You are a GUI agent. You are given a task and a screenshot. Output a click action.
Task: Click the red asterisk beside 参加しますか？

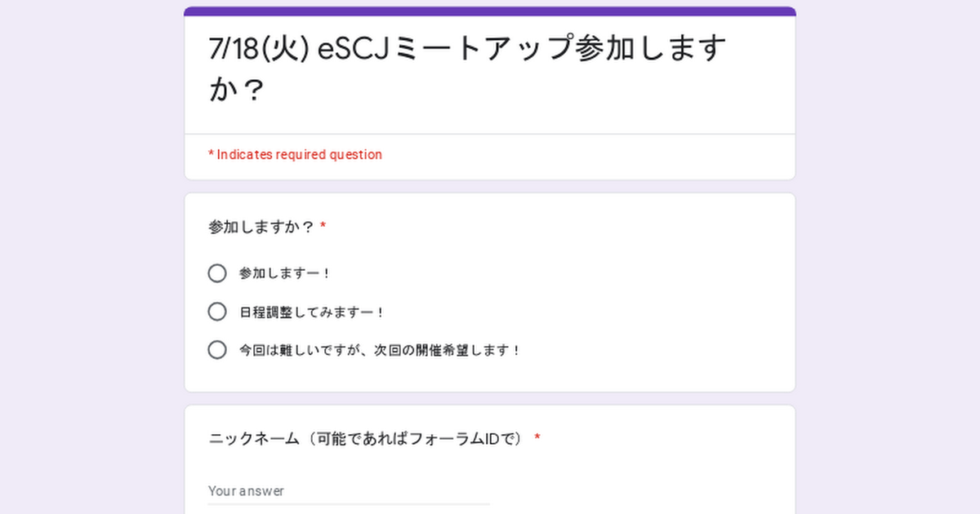(323, 227)
